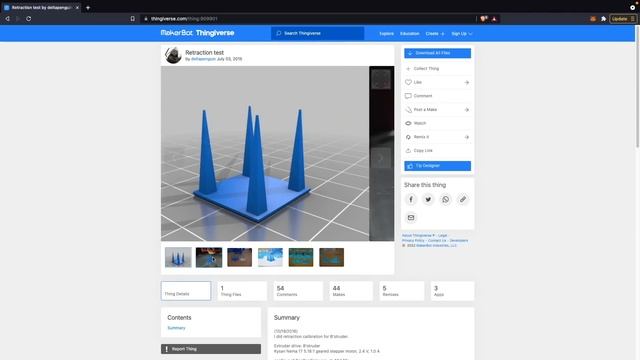The image size is (640, 360).
Task: Go back with browser back arrow
Action: (x=7, y=19)
